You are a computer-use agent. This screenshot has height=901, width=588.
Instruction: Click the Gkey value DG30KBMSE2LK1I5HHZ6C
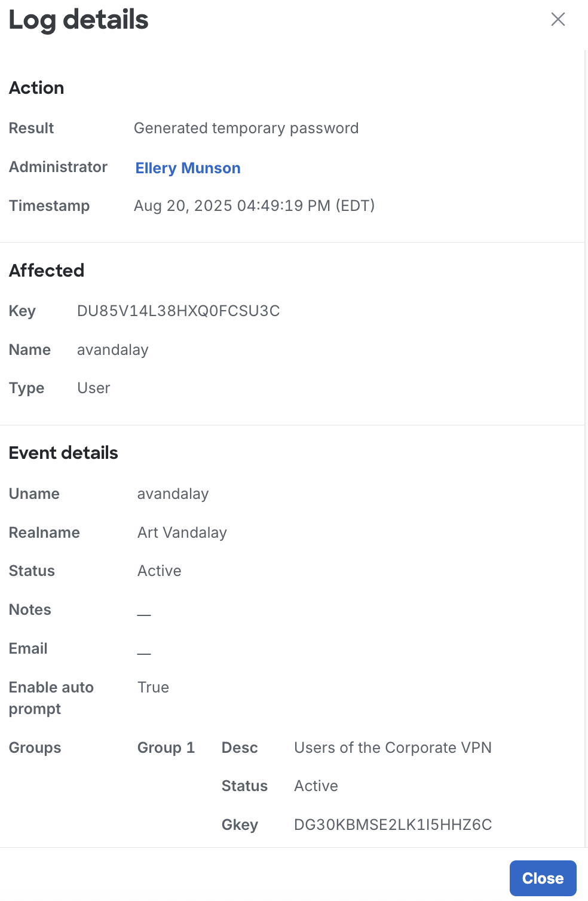[393, 825]
